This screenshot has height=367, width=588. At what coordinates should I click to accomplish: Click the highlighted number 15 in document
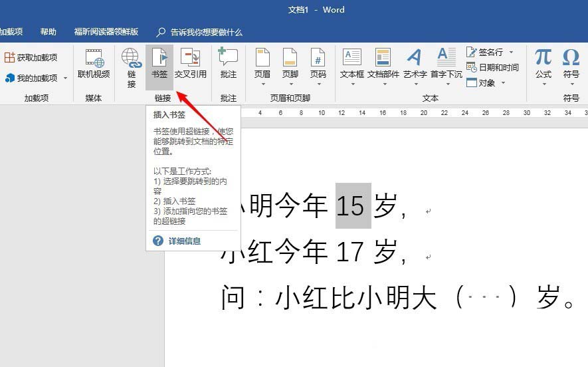click(349, 207)
